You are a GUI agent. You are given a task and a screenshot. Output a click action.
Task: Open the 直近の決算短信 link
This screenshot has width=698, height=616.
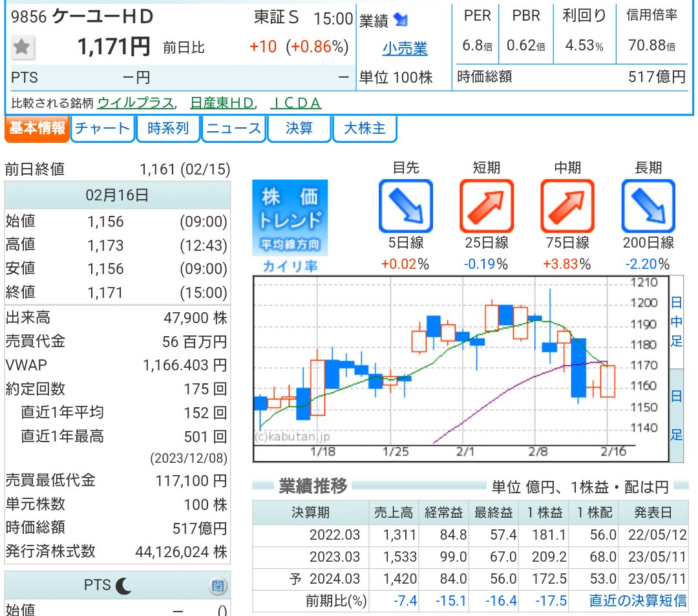coord(638,600)
